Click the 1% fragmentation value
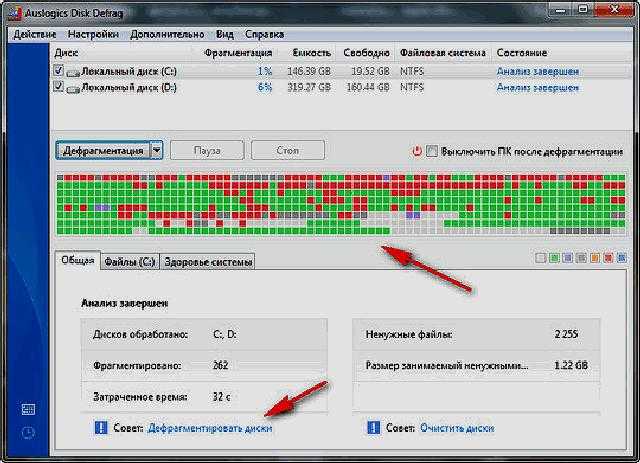 point(264,71)
